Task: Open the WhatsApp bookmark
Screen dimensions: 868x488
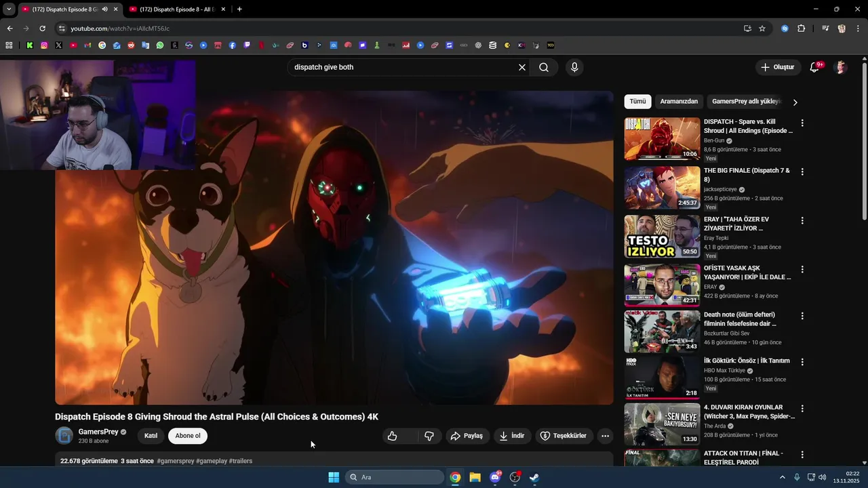Action: click(x=160, y=45)
